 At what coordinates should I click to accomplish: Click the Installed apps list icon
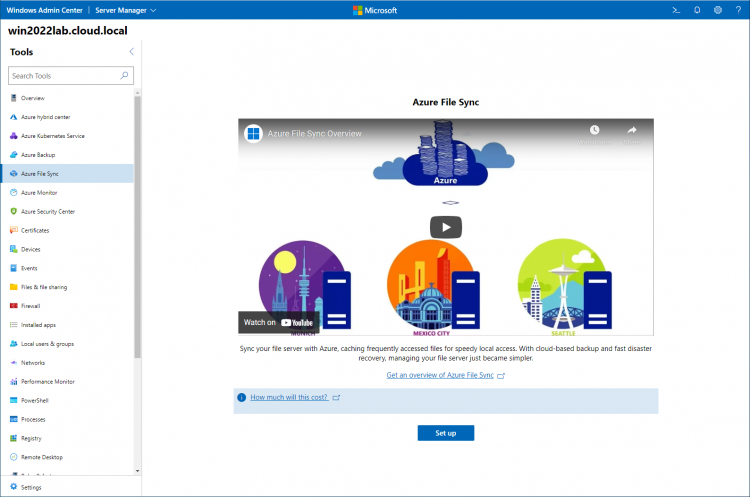tap(13, 325)
